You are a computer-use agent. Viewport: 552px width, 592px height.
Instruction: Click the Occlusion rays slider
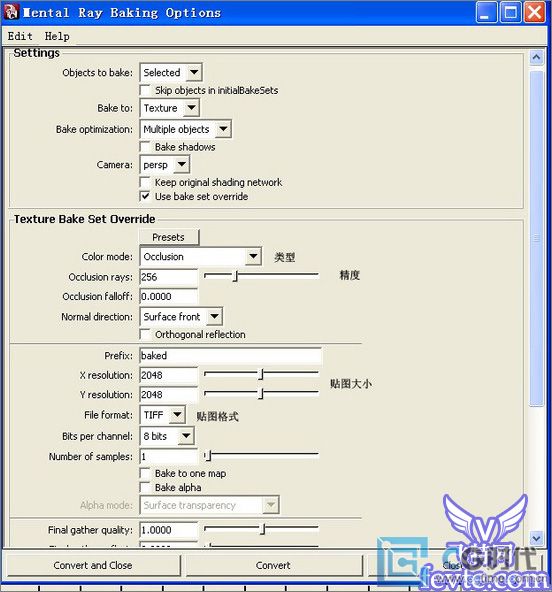tap(261, 276)
